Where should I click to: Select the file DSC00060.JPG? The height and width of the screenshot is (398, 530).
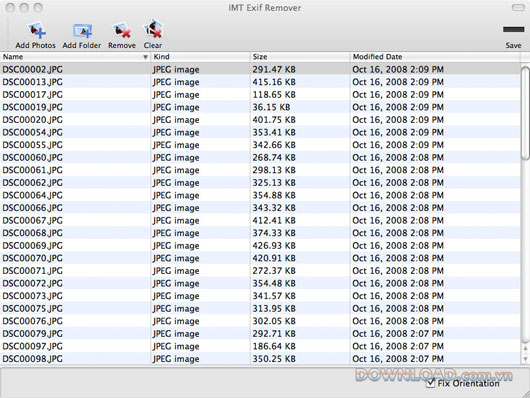pyautogui.click(x=260, y=157)
